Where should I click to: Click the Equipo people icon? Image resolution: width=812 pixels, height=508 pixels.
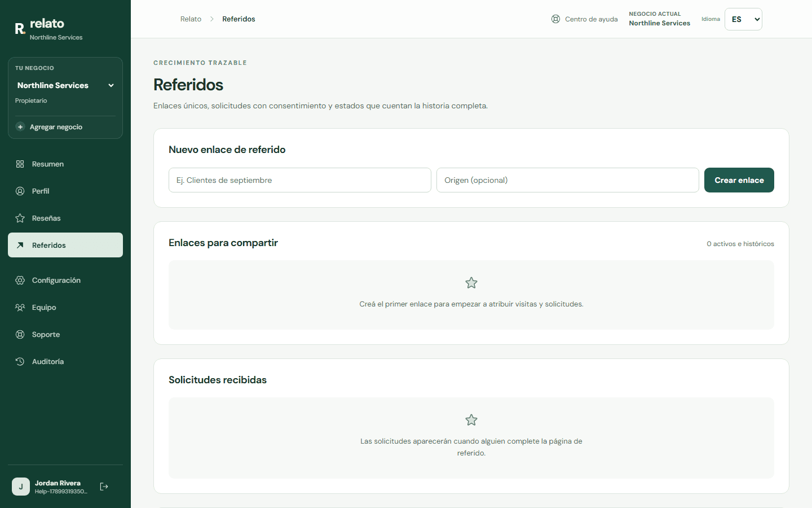[x=20, y=308]
